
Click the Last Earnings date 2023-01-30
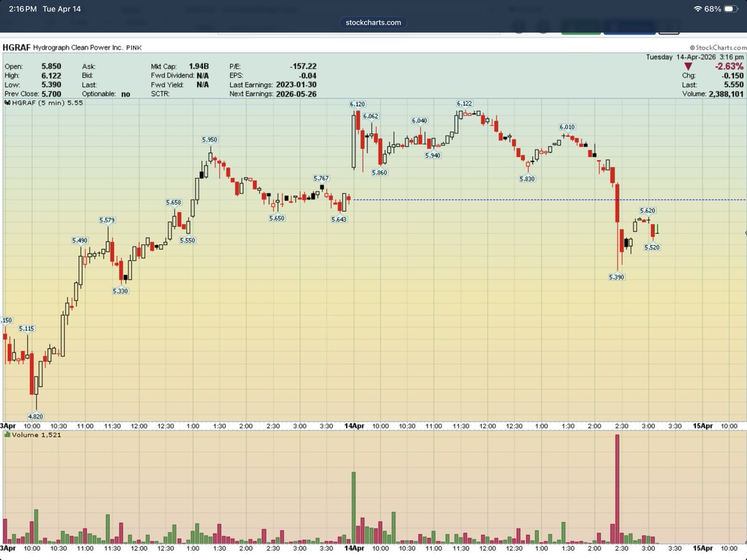pos(298,85)
